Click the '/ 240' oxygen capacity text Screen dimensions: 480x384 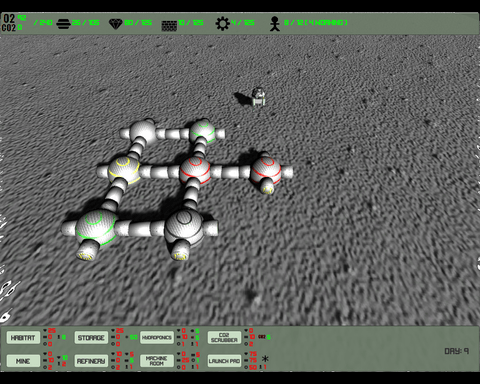tap(43, 23)
